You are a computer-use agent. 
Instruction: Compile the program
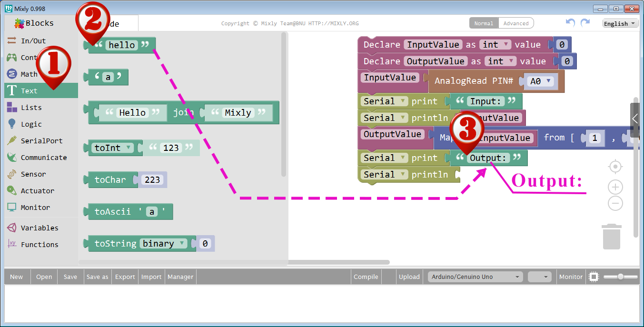366,277
